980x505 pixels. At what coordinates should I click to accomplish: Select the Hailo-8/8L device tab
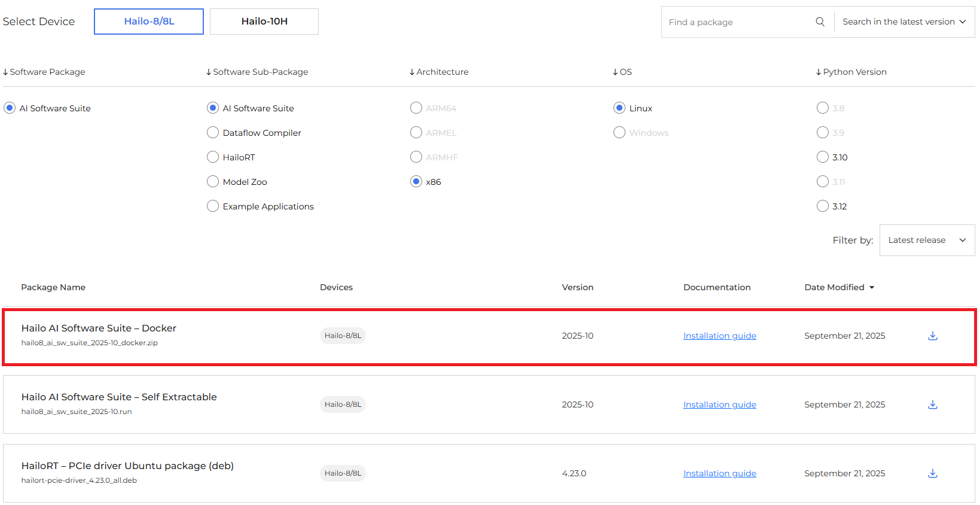point(149,22)
